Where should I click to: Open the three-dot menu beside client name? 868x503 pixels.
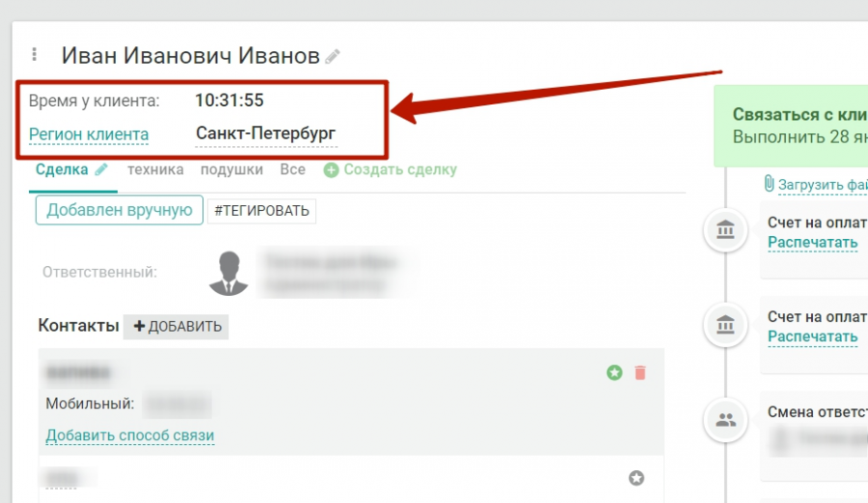point(35,54)
